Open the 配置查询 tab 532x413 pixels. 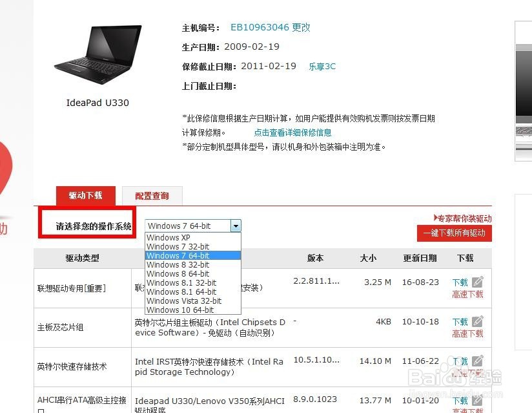pyautogui.click(x=152, y=196)
